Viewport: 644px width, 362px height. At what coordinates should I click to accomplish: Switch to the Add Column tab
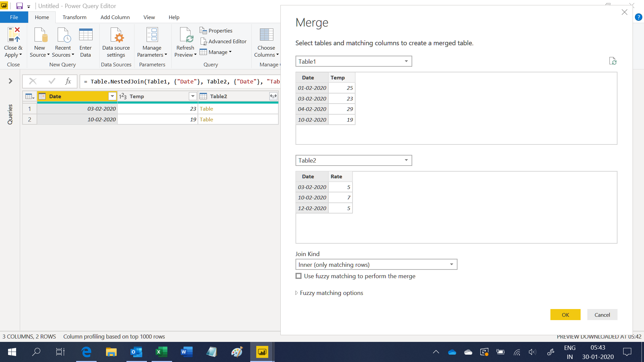115,17
